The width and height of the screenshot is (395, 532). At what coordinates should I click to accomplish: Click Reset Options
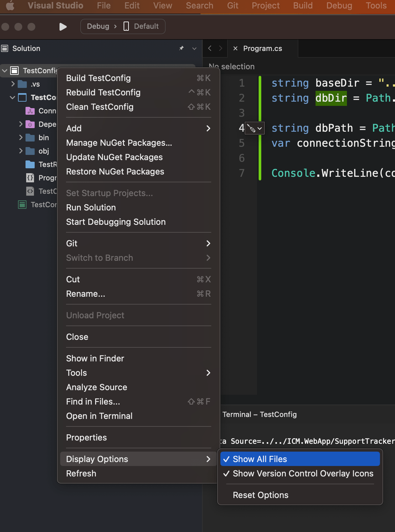[x=300, y=495]
